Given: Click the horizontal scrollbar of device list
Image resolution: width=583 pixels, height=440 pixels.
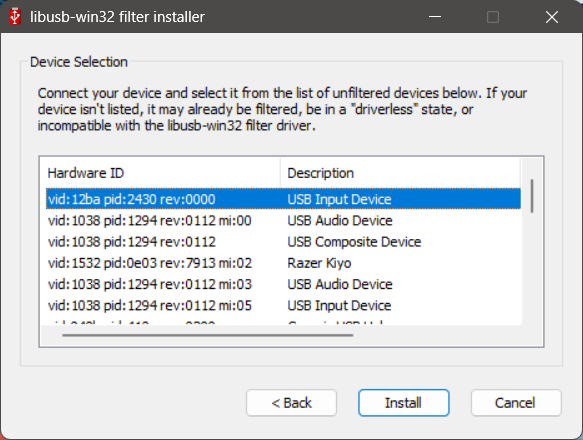Looking at the screenshot, I should point(207,335).
